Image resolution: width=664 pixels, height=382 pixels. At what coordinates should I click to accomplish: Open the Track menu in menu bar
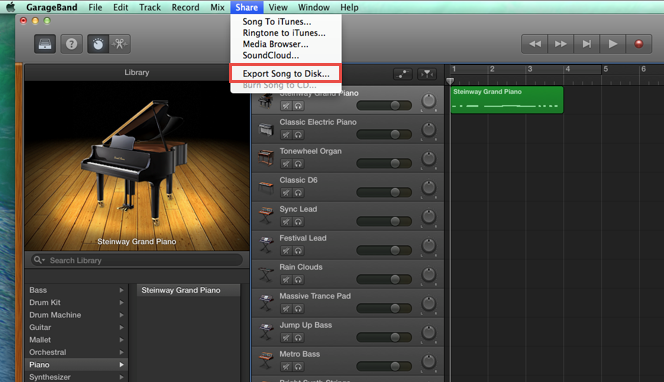coord(150,7)
